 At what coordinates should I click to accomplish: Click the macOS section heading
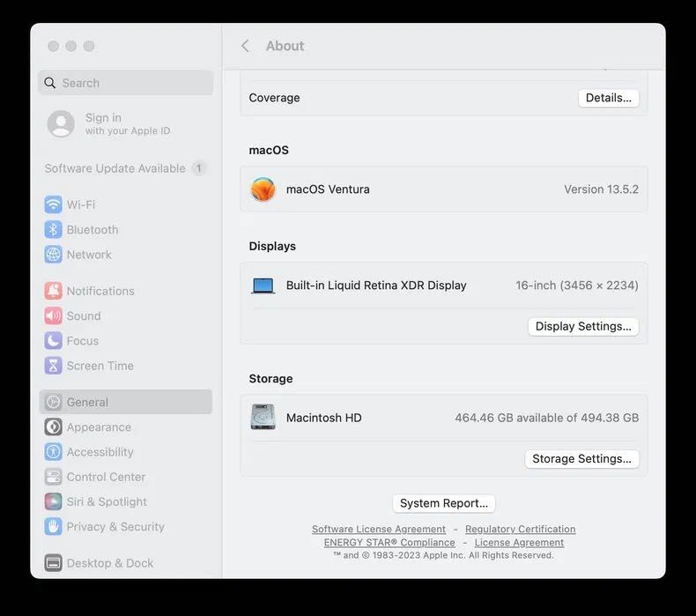click(269, 150)
